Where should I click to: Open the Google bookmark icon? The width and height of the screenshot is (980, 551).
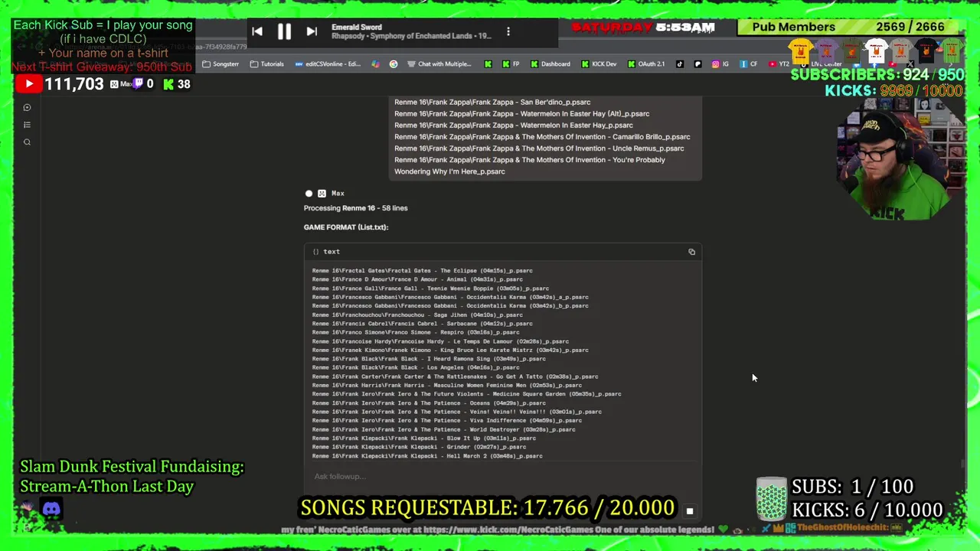pos(394,64)
